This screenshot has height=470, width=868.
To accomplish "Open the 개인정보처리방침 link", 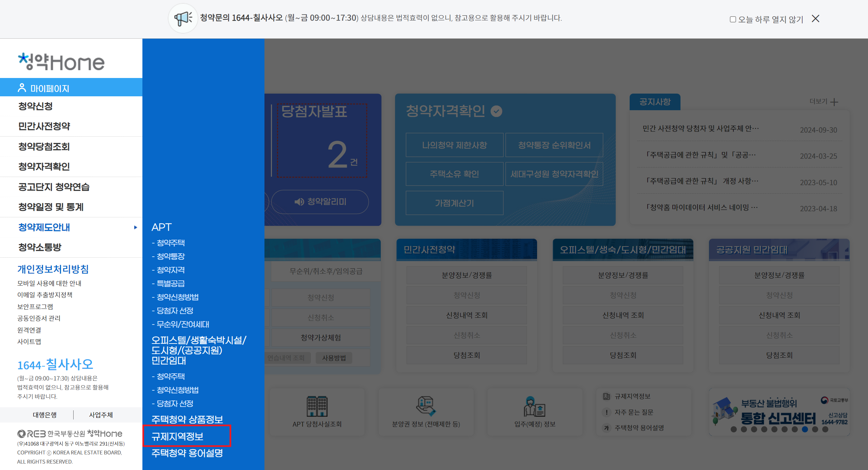I will [x=53, y=269].
